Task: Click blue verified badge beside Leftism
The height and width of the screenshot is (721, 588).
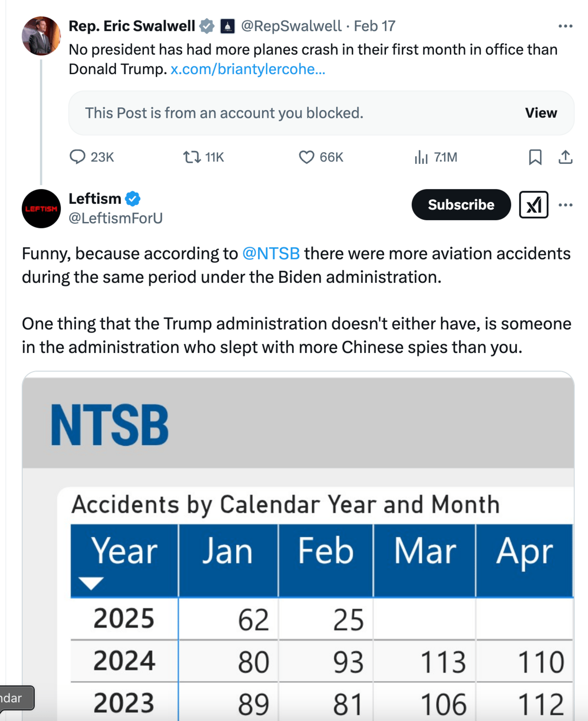Action: click(x=133, y=199)
